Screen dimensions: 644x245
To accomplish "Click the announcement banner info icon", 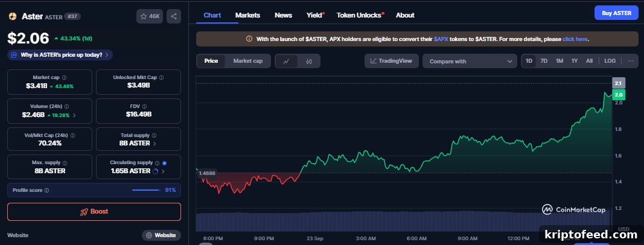I will point(249,39).
